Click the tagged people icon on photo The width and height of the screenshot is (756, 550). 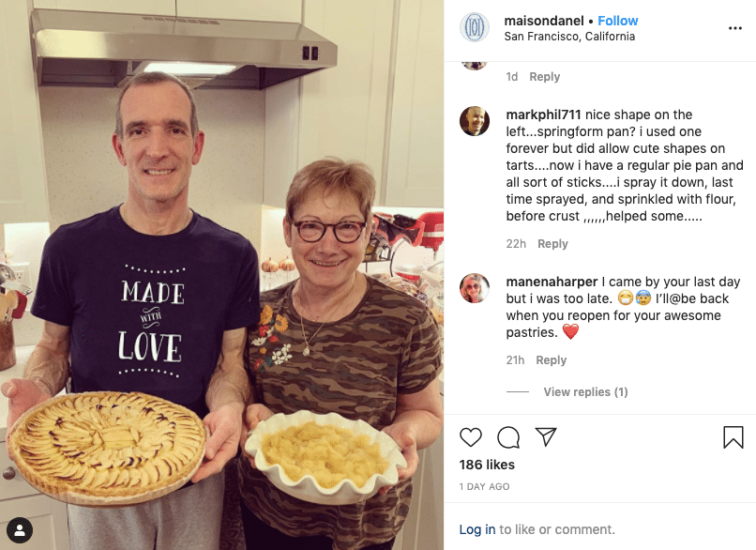click(20, 530)
